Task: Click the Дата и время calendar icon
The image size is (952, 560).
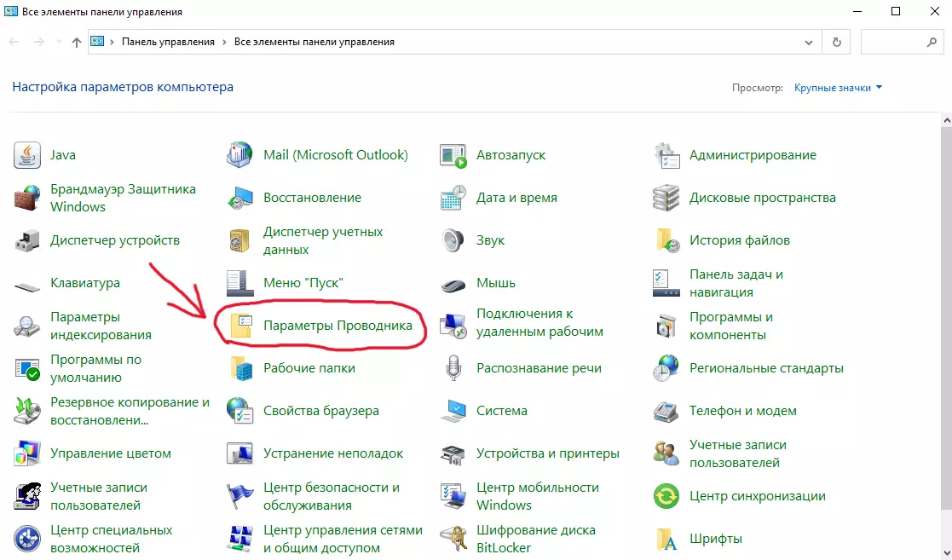Action: click(453, 198)
